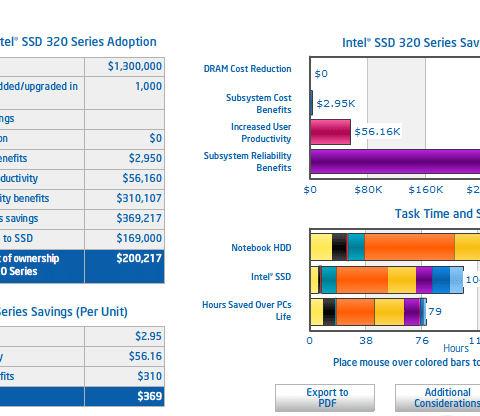The image size is (480, 416).
Task: Click the $310,107 reliability benefits value
Action: [x=139, y=198]
